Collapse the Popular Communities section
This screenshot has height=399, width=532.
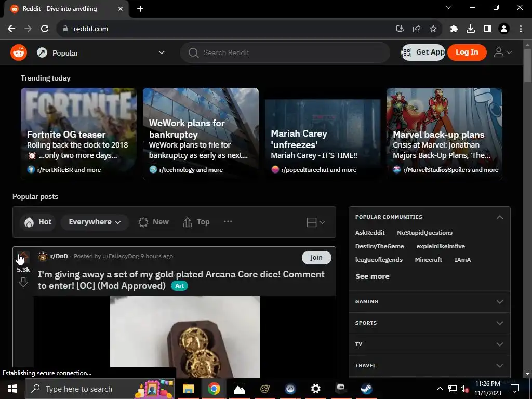coord(500,217)
